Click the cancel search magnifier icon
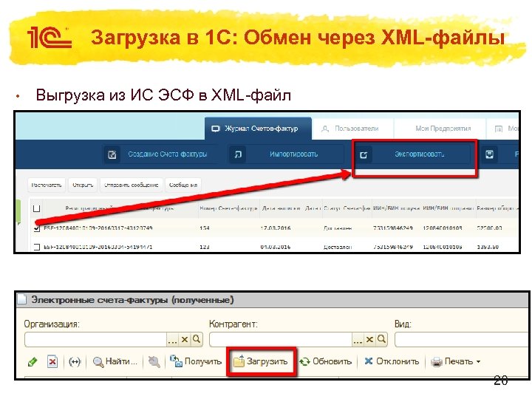 (x=154, y=361)
